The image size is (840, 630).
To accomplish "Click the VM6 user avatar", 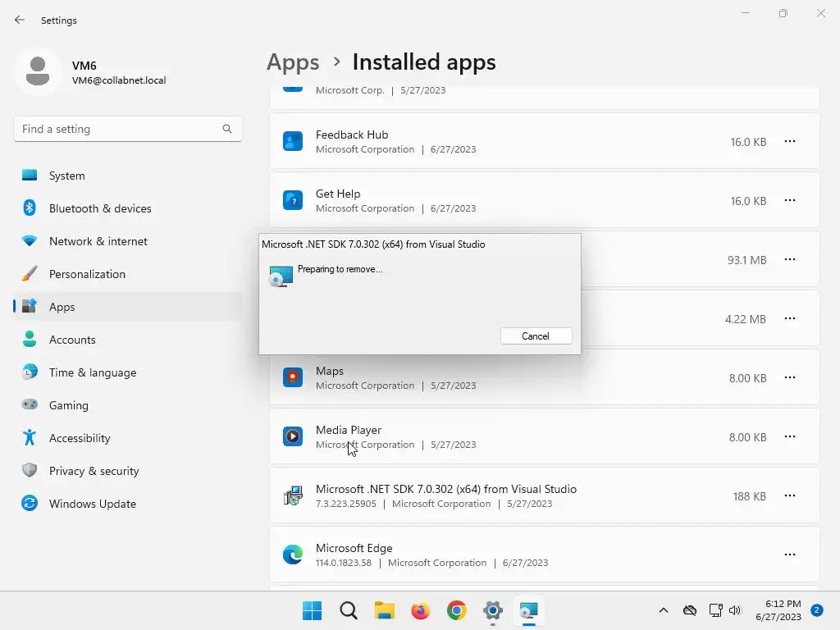I will [38, 71].
